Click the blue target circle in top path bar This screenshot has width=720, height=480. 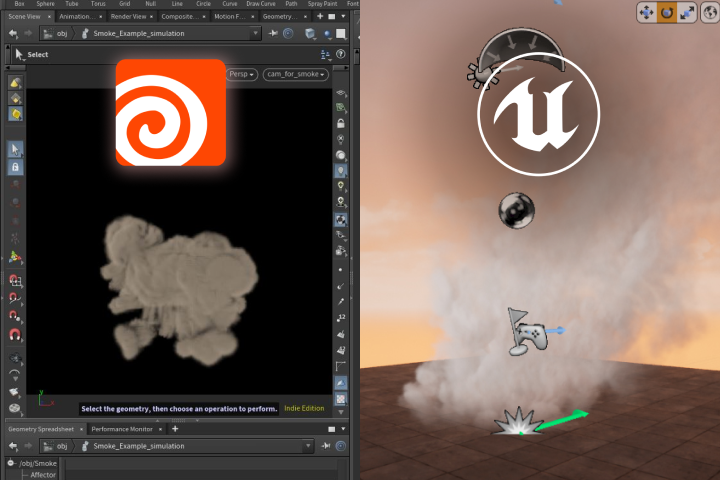coord(288,33)
